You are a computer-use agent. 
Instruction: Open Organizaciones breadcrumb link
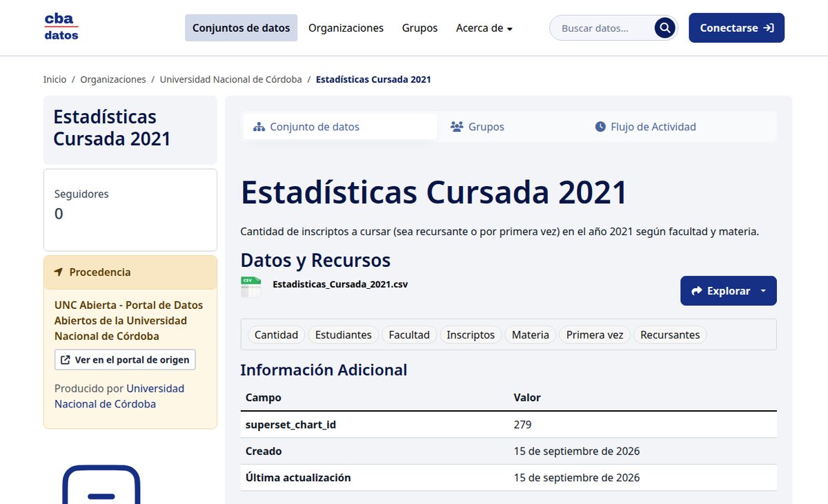pyautogui.click(x=113, y=79)
